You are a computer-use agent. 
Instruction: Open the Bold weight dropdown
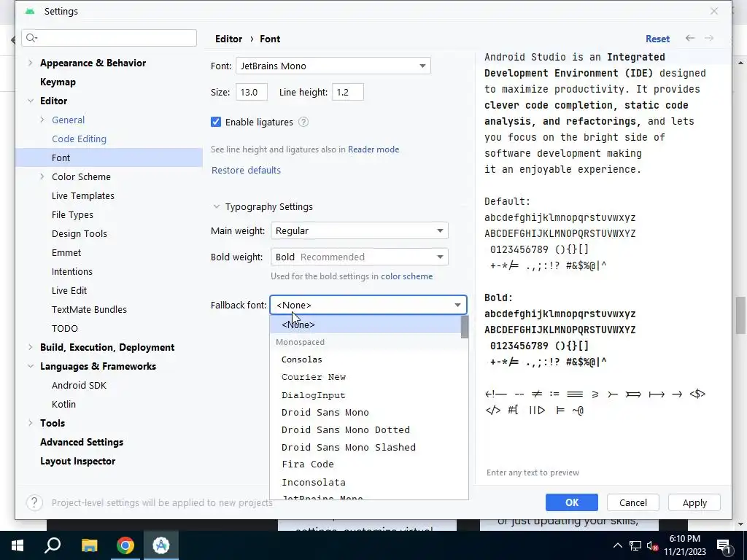coord(359,257)
